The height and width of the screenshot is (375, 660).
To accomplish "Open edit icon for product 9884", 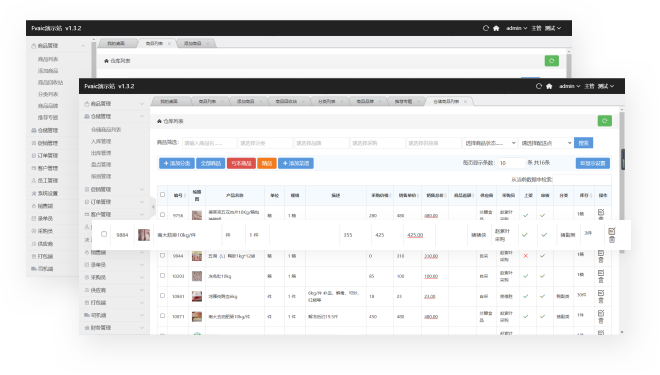I will 612,231.
